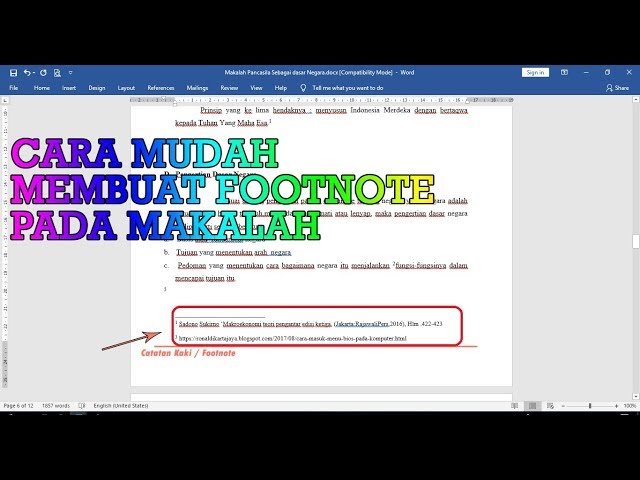The height and width of the screenshot is (480, 640).
Task: Switch to the Home tab
Action: [x=42, y=88]
